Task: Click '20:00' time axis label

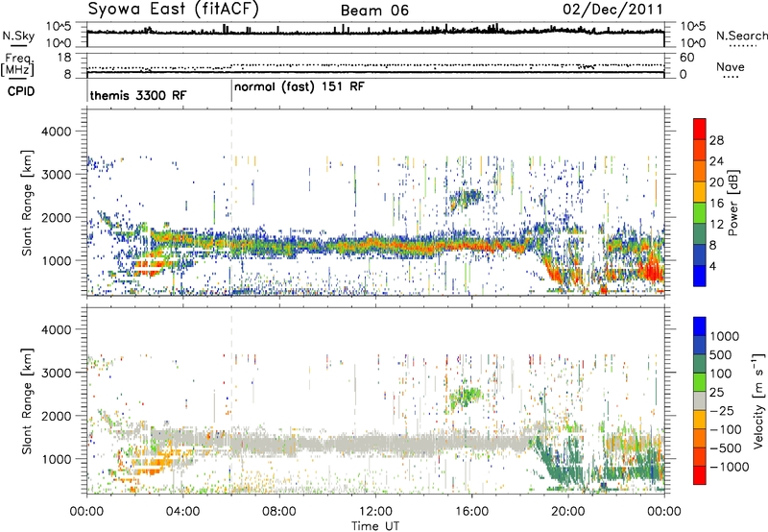Action: click(x=567, y=512)
